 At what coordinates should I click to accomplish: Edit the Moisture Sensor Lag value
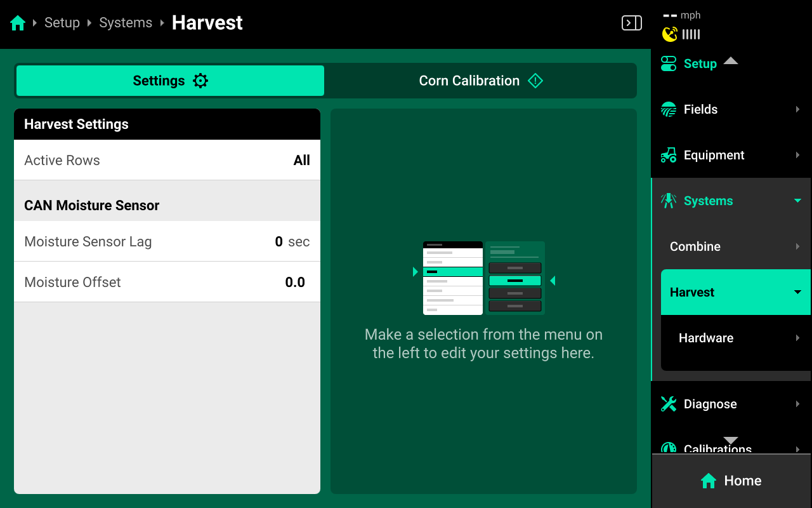click(x=167, y=241)
